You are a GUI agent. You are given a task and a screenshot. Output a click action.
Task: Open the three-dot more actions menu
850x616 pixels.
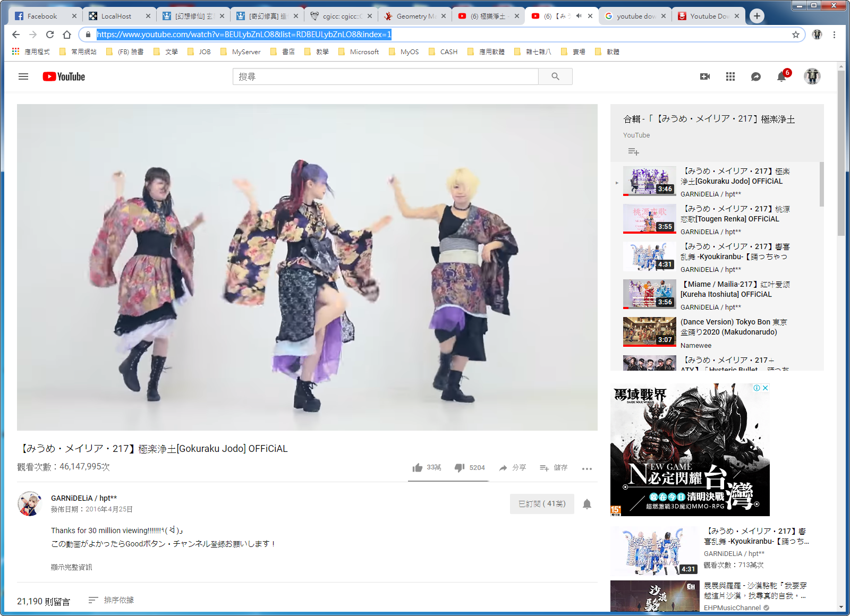coord(587,468)
